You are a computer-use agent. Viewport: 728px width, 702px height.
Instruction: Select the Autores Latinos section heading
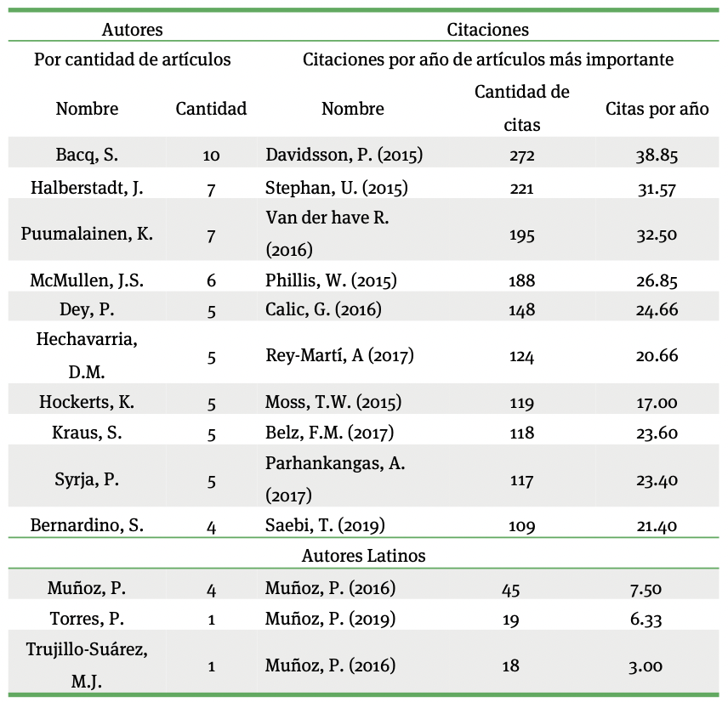tap(363, 556)
